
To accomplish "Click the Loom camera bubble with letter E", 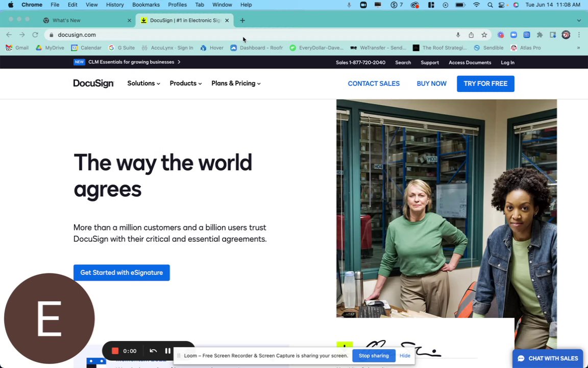I will (49, 318).
